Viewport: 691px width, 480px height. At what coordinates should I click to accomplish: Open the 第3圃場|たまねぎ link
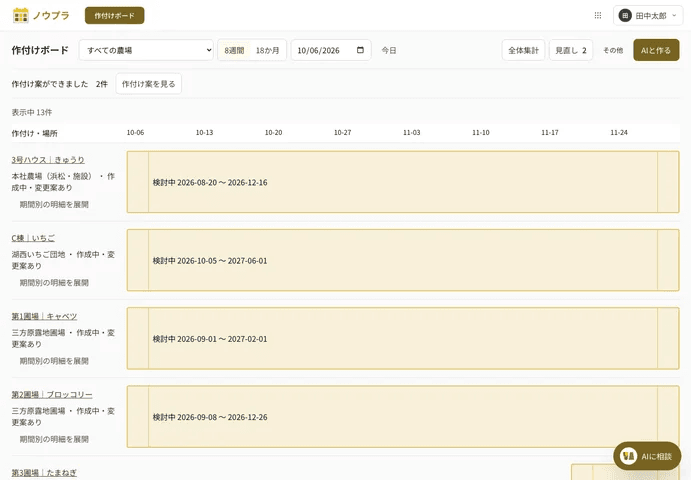pyautogui.click(x=44, y=473)
